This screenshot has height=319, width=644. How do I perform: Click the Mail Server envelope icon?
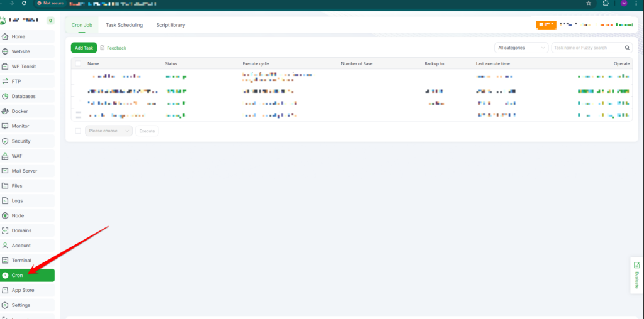(x=5, y=171)
